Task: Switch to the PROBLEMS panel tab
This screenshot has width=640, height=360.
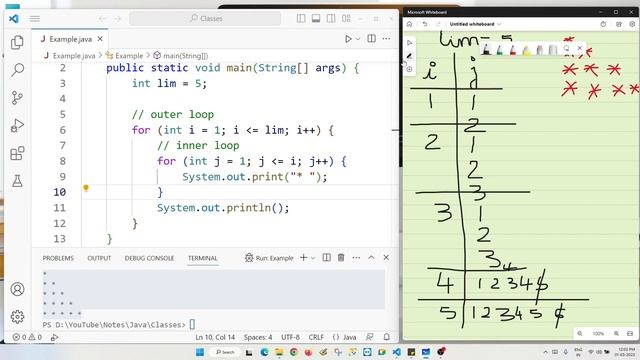Action: click(x=58, y=258)
